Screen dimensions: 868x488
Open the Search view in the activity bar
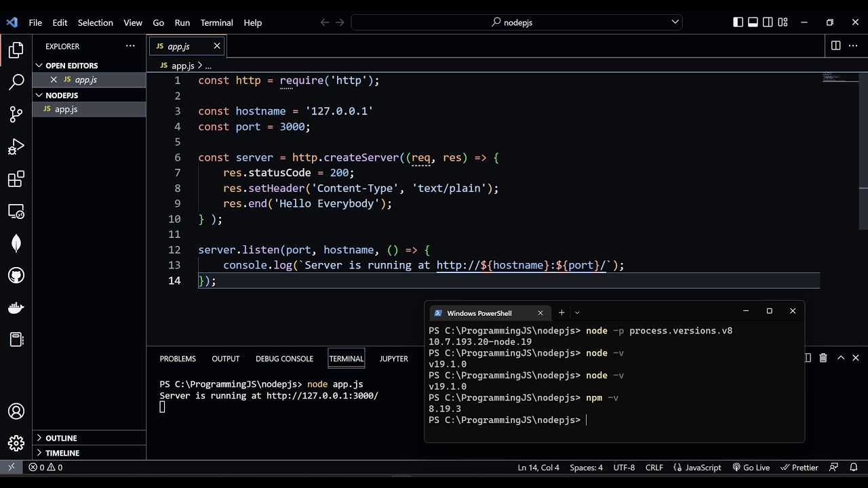(x=16, y=82)
